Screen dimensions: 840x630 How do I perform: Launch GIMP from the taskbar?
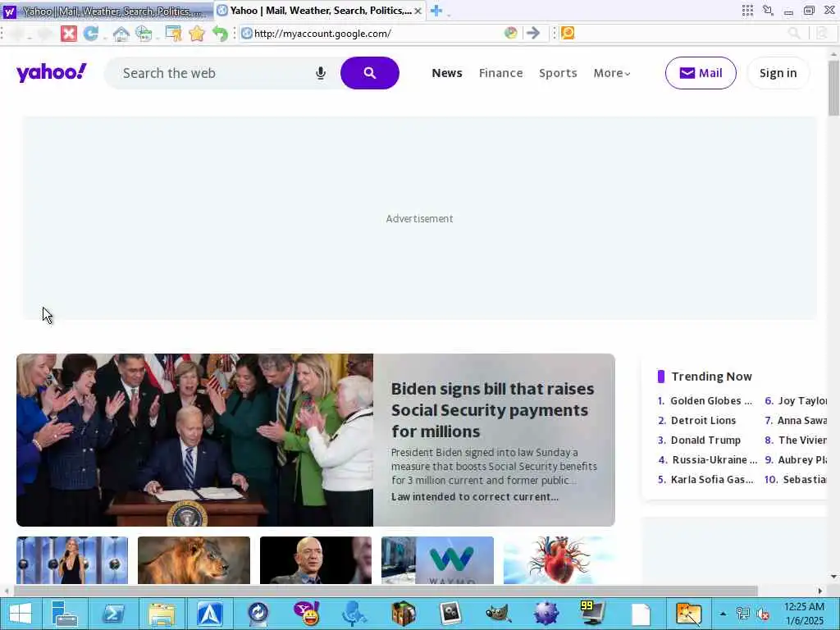[498, 614]
